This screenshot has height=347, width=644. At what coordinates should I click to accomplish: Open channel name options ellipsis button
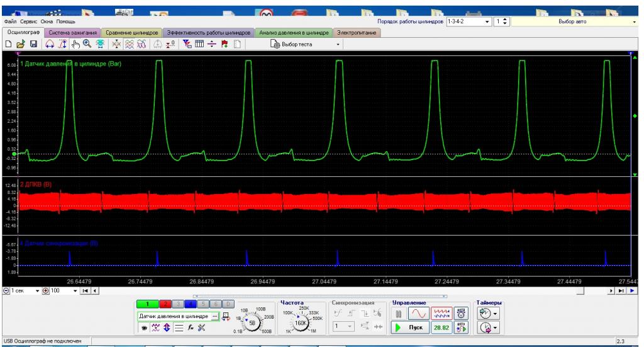(214, 316)
